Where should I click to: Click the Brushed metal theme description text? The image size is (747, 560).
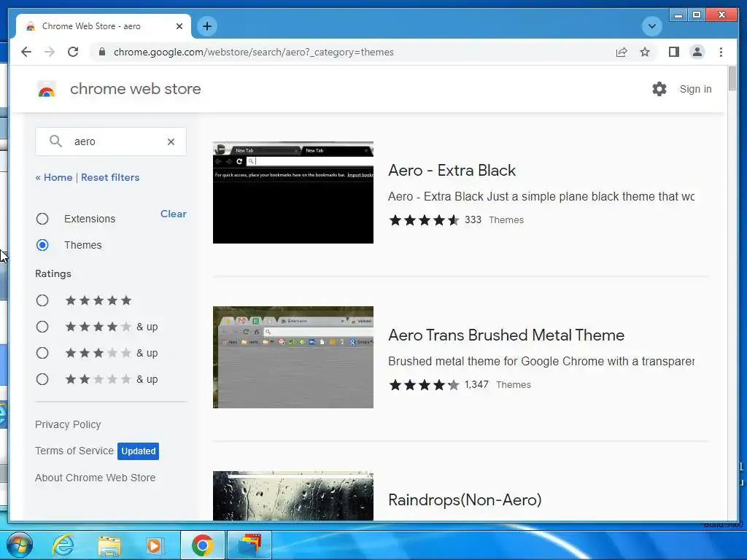(x=541, y=362)
